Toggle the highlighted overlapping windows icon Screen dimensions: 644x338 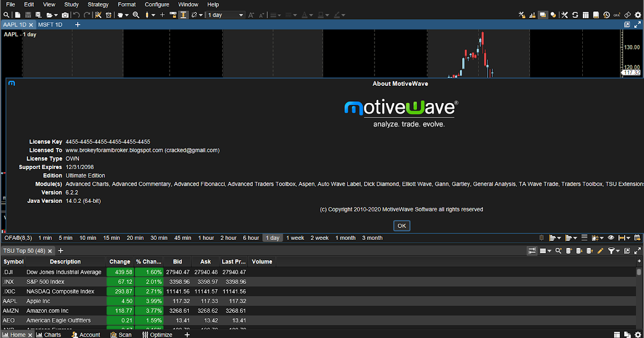coord(543,15)
